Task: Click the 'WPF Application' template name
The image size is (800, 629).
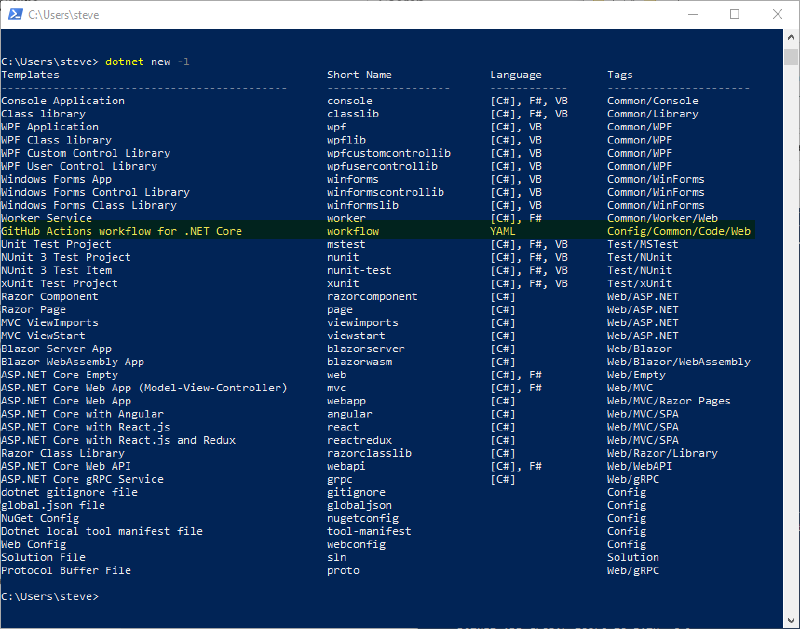Action: pos(50,127)
